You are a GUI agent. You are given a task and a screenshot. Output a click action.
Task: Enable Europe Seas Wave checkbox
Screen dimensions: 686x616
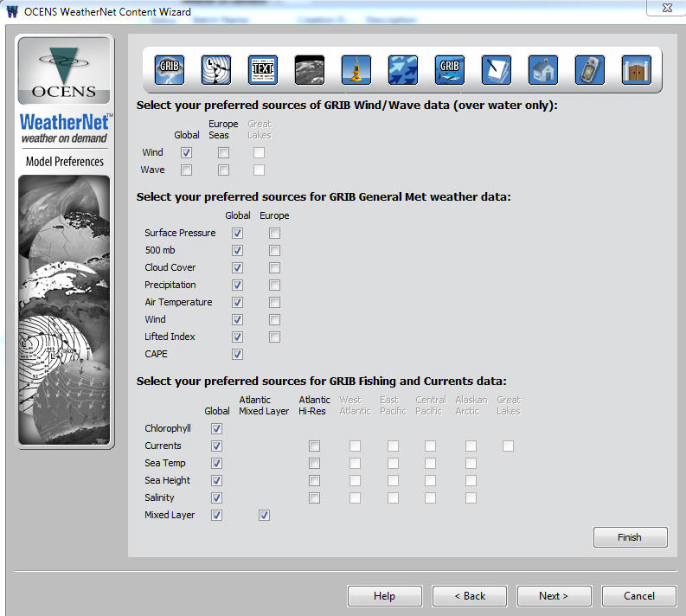(x=224, y=170)
